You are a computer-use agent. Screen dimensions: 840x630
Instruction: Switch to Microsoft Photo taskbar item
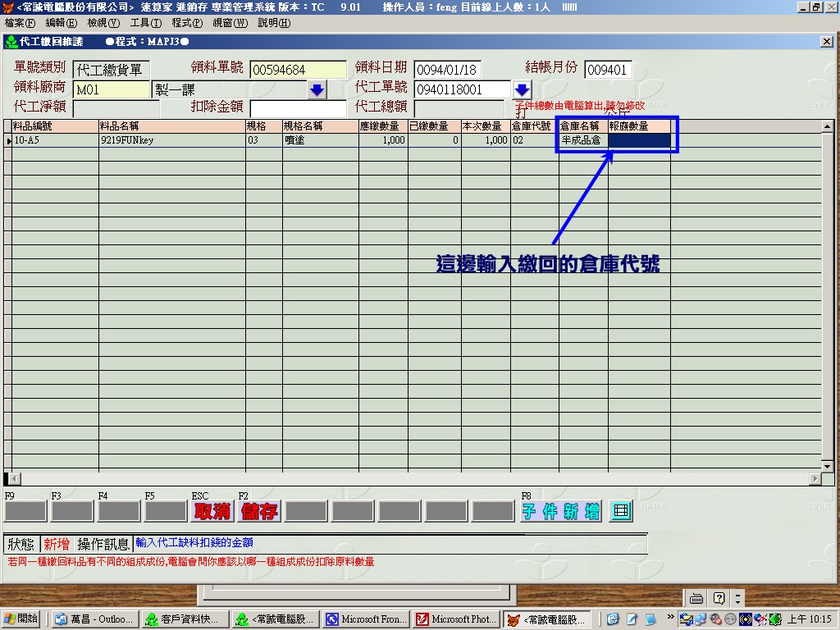coord(455,619)
